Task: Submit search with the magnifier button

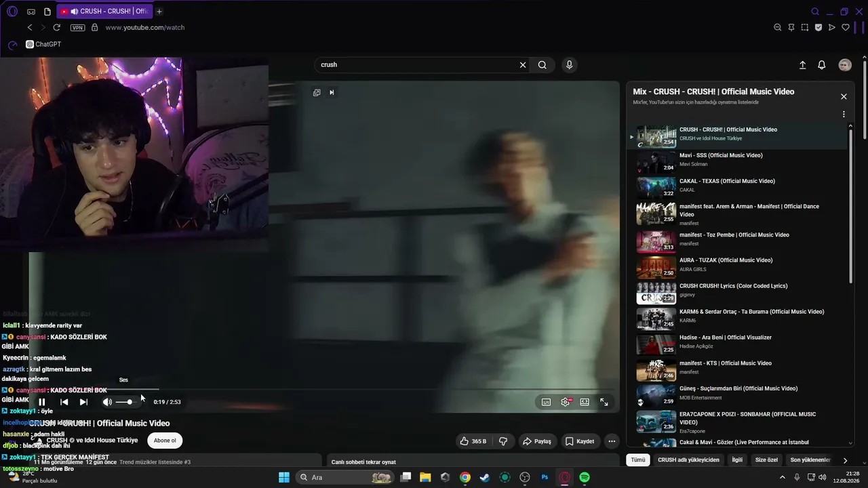Action: point(542,65)
